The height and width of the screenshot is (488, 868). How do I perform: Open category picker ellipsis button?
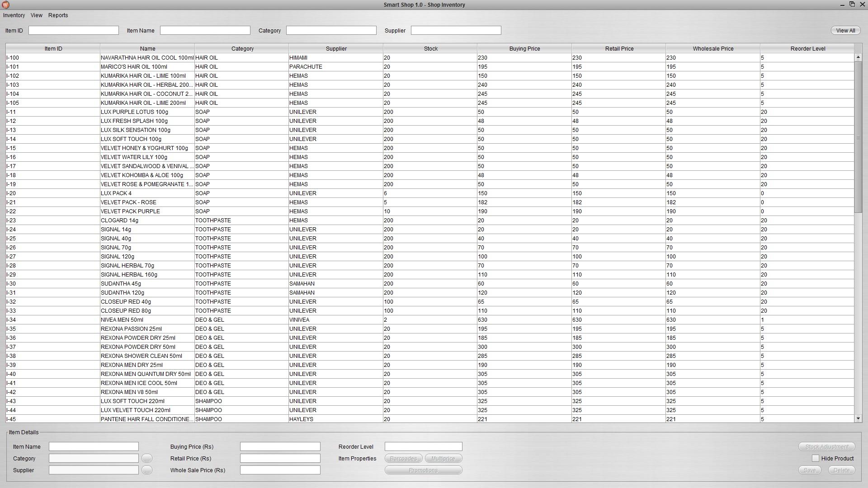[147, 459]
